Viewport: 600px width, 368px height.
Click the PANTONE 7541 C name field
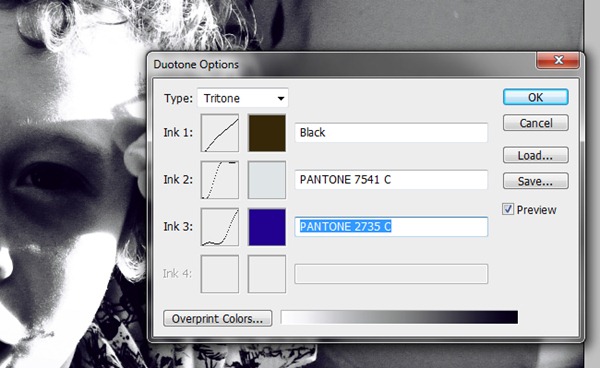(x=391, y=180)
